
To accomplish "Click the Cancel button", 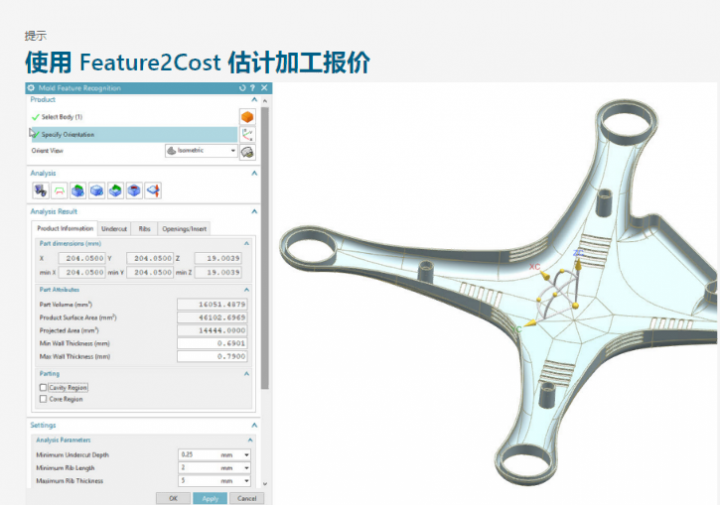I will click(247, 498).
